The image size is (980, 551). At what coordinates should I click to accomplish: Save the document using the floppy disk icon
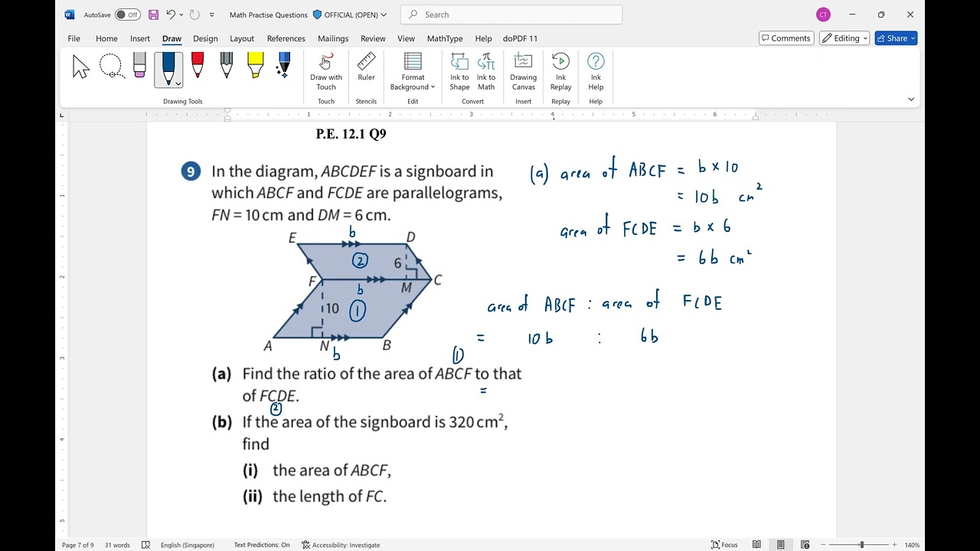(153, 15)
